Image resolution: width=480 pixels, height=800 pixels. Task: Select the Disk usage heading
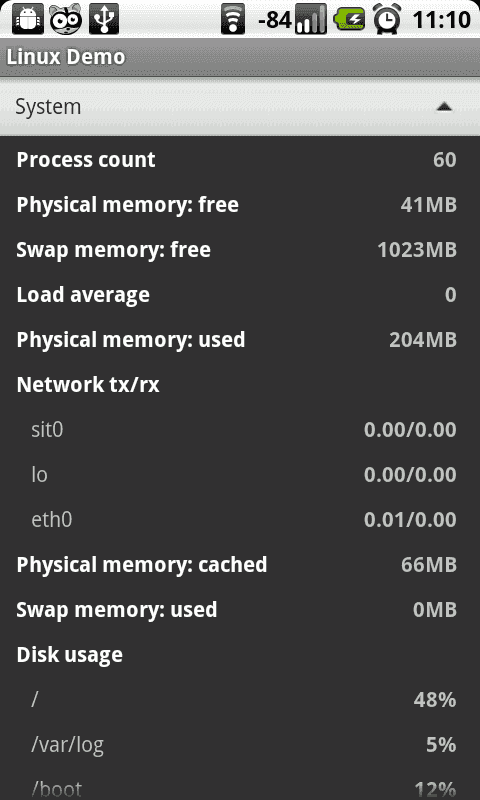tap(69, 655)
